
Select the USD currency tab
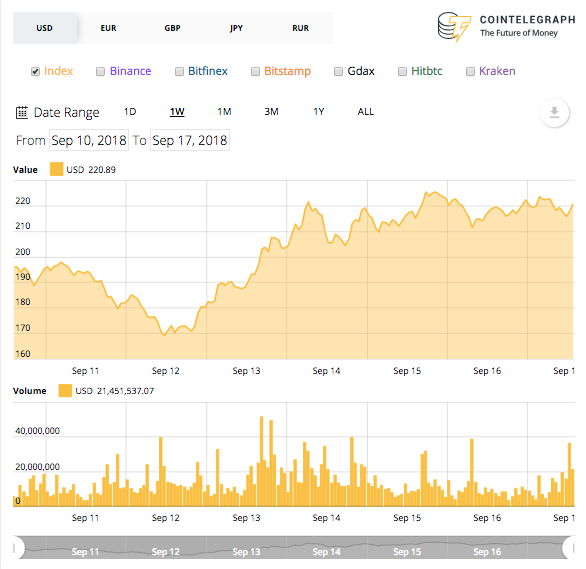[45, 28]
